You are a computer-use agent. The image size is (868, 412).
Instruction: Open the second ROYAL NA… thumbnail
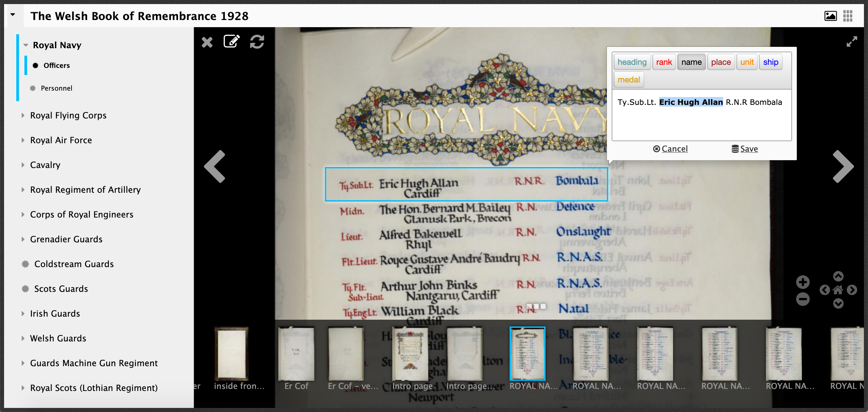tap(591, 354)
